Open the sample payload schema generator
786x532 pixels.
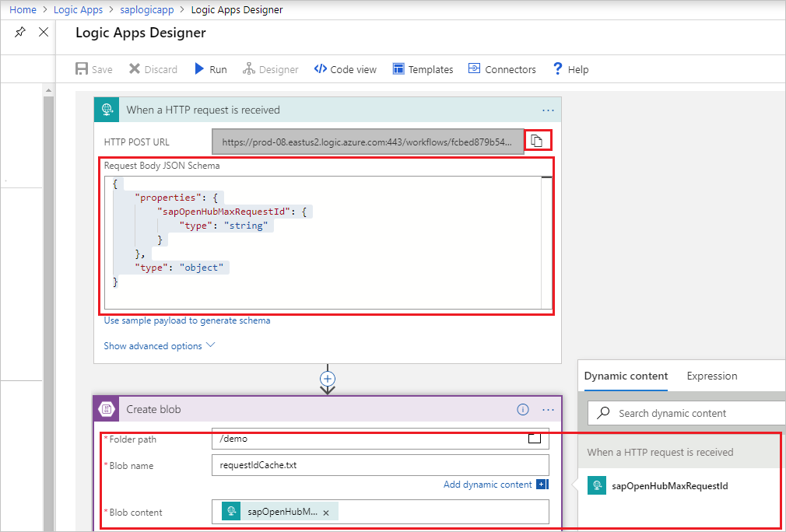pos(187,320)
